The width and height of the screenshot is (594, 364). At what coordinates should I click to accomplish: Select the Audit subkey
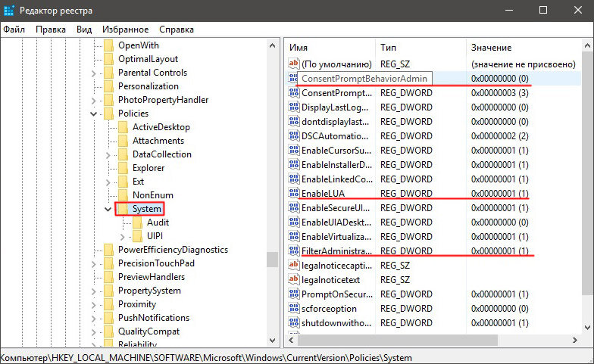[158, 222]
